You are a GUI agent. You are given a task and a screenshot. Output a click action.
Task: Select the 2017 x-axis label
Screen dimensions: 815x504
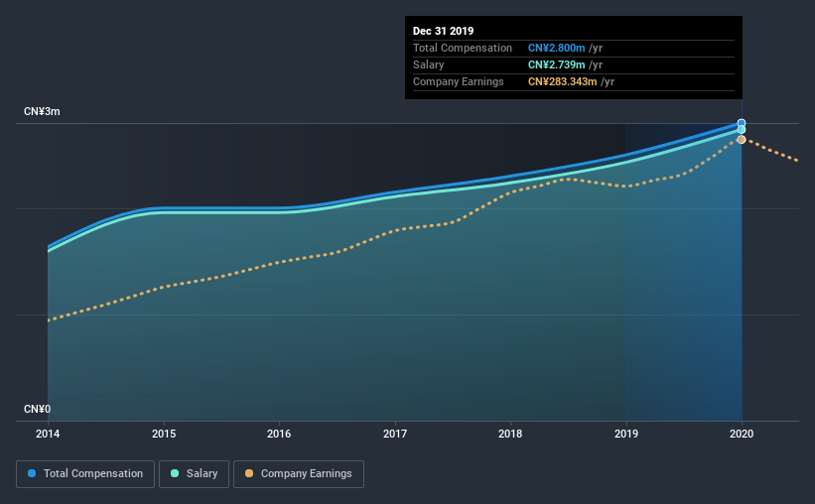point(395,434)
